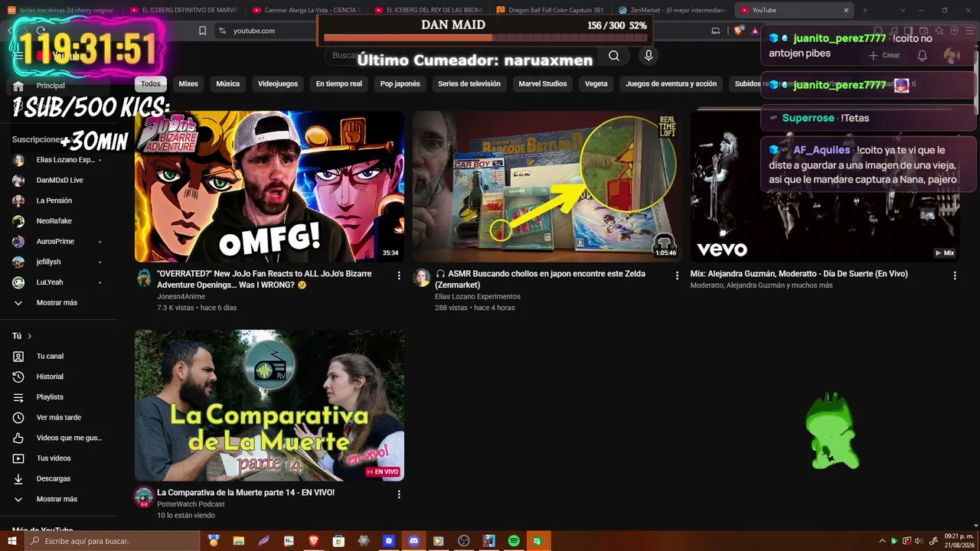This screenshot has width=980, height=551.
Task: Open Historial in the sidebar
Action: (x=60, y=377)
